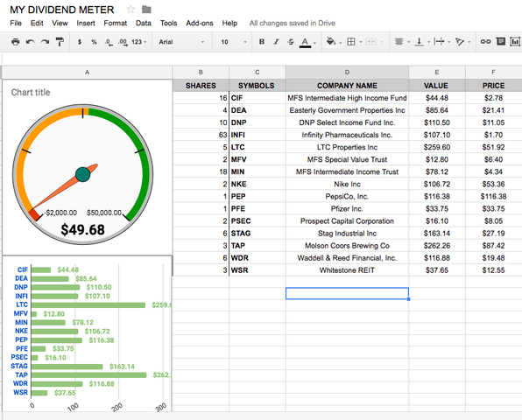Open the fill color bucket
This screenshot has height=420, width=522.
[x=330, y=42]
